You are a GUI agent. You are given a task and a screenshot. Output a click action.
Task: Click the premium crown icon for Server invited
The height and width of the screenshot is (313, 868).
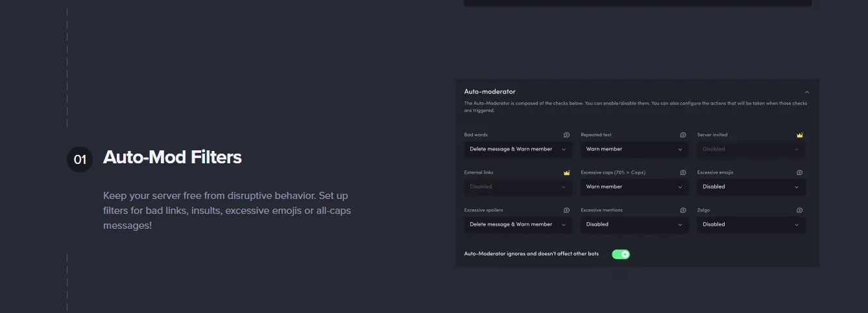pos(800,135)
